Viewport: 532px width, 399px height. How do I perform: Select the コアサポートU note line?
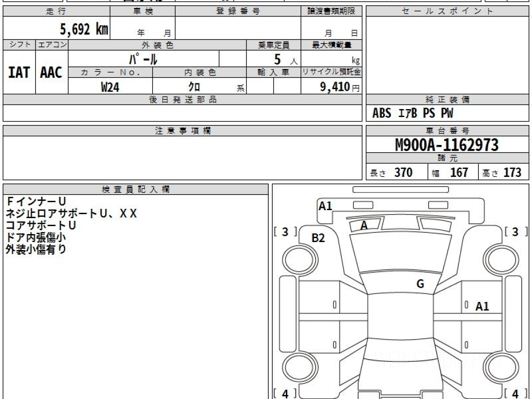coord(41,225)
